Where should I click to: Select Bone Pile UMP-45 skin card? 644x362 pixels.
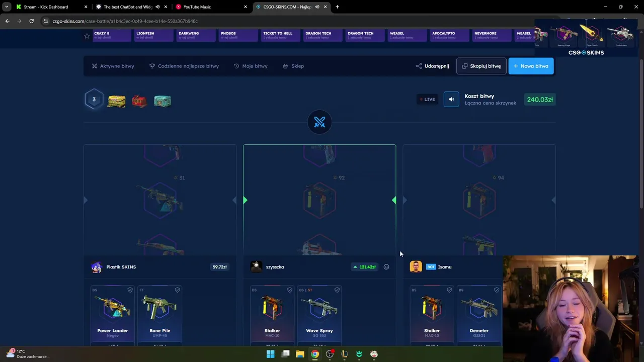coord(159,315)
